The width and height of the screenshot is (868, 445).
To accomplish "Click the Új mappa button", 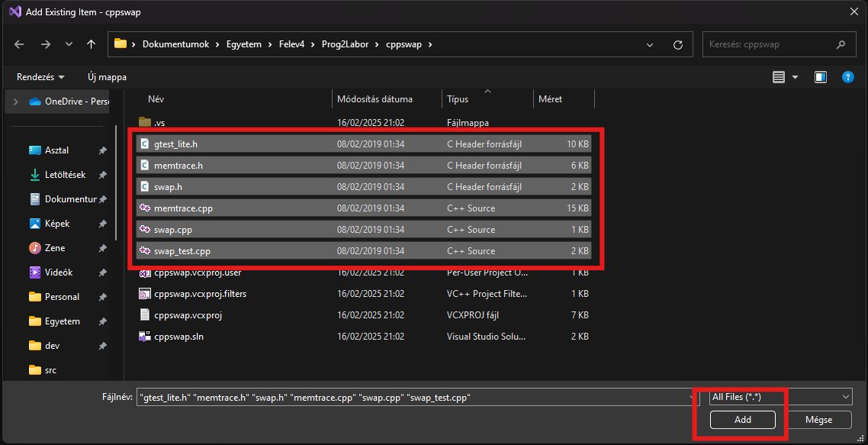I will point(107,77).
